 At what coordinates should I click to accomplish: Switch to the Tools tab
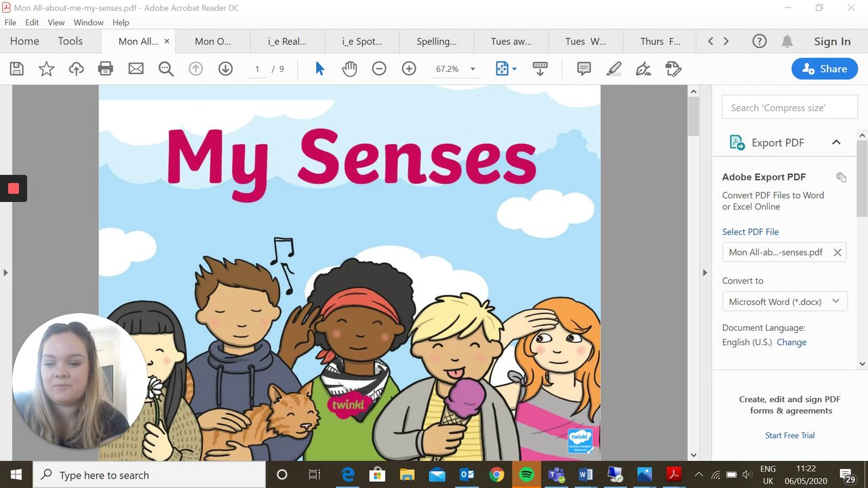70,41
